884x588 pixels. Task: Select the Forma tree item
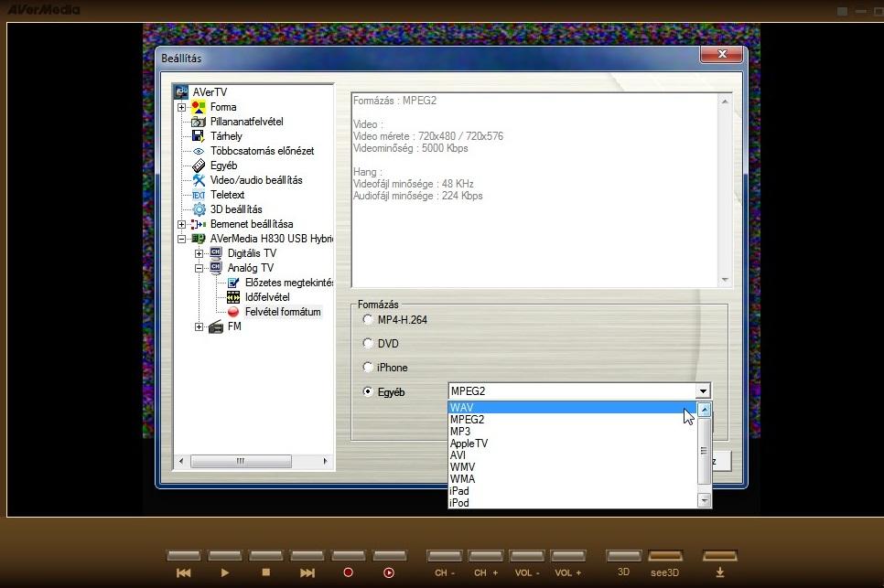point(223,107)
